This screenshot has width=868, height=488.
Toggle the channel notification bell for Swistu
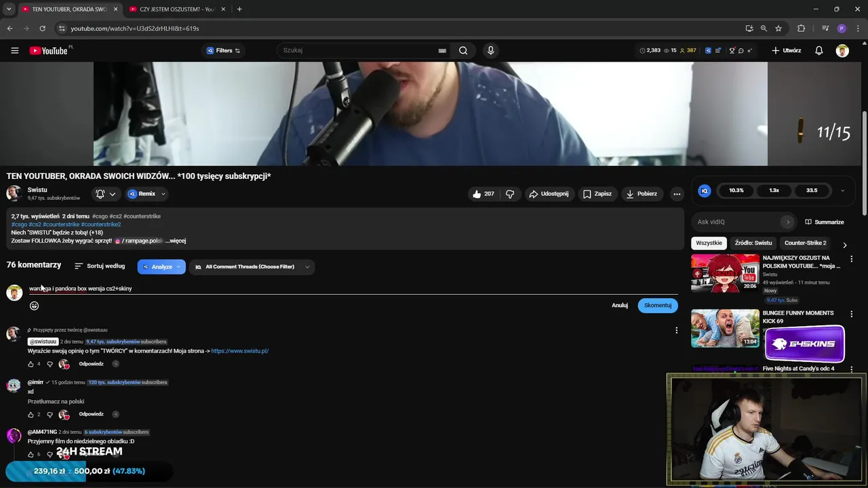pos(100,194)
